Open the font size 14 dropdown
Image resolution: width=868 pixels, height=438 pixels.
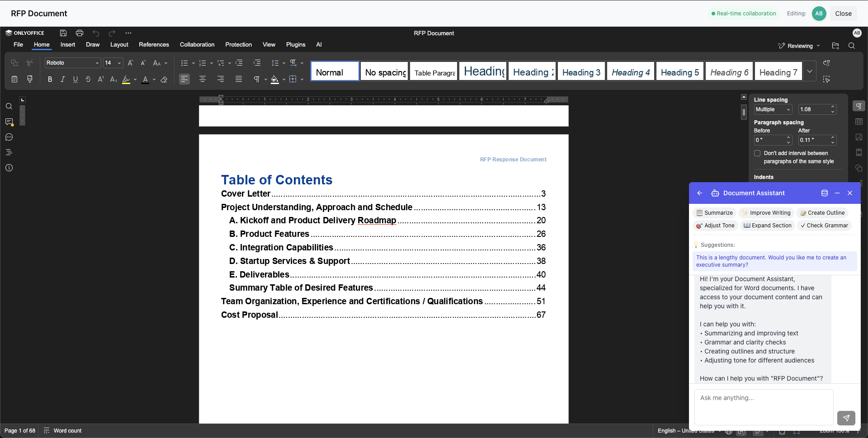pyautogui.click(x=119, y=63)
